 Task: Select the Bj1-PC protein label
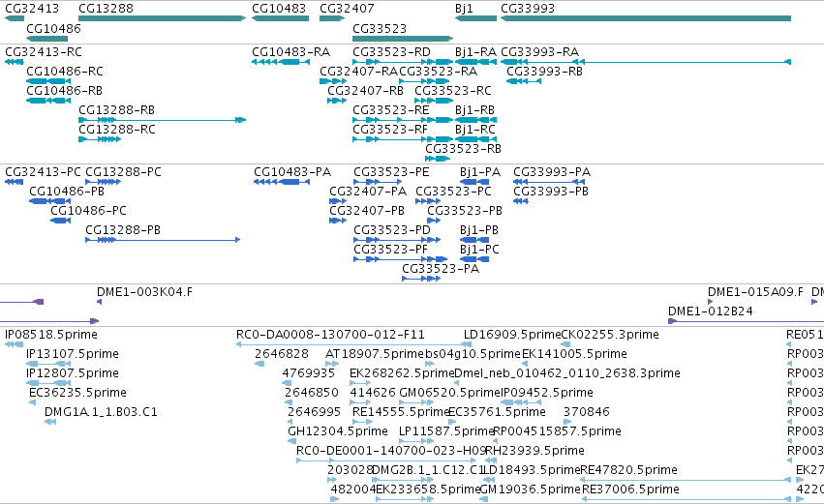(x=479, y=250)
